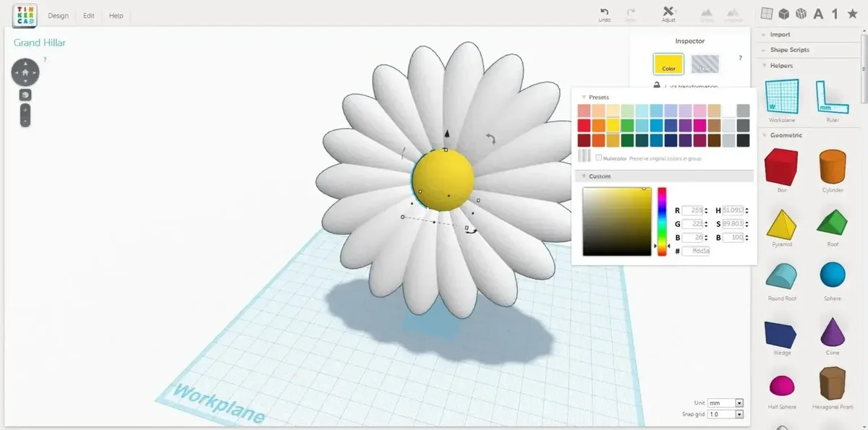Pick the red Box shape

[x=781, y=166]
